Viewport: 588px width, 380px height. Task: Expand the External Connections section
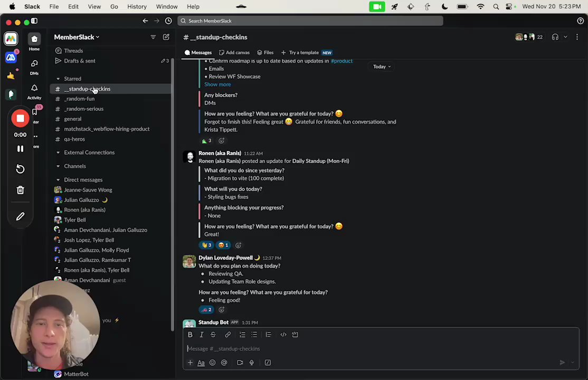(58, 153)
